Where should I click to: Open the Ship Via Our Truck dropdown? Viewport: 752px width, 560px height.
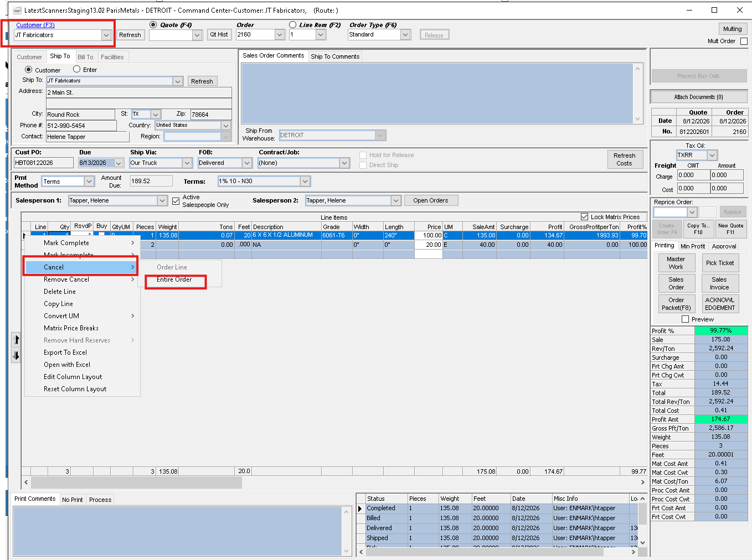pos(187,163)
